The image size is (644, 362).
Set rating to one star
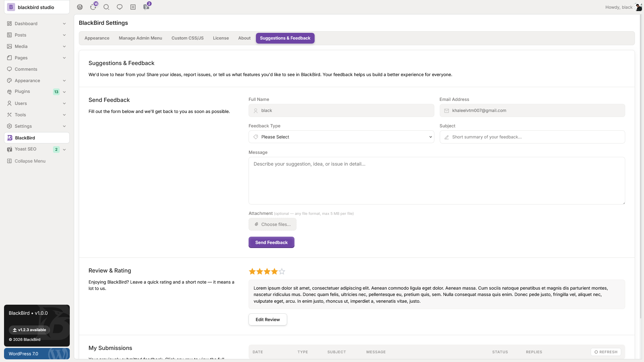252,271
